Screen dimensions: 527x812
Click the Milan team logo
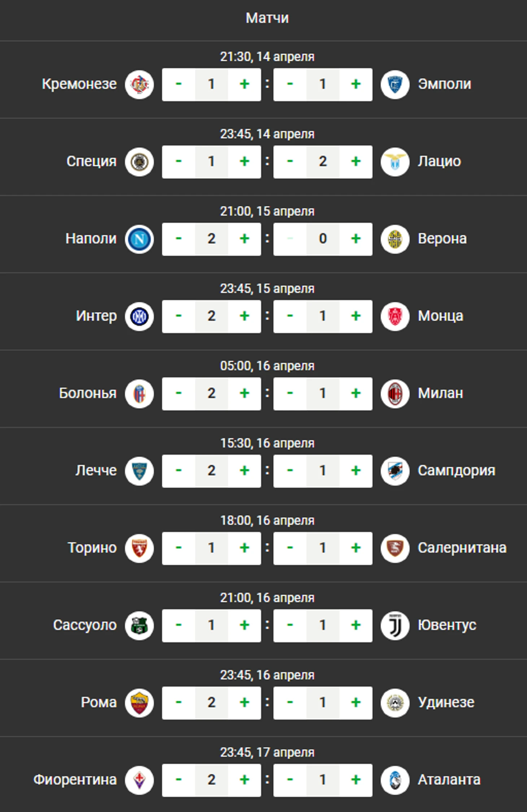395,394
